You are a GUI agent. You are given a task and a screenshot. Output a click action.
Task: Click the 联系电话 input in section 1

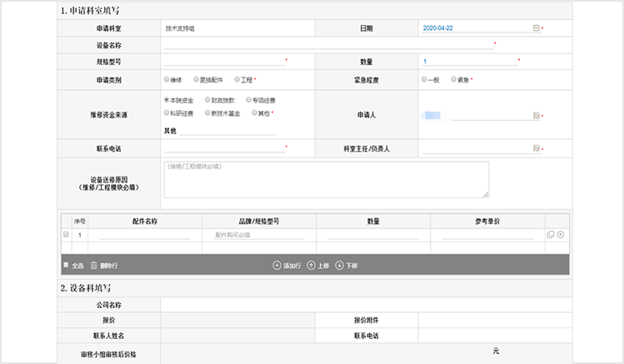224,147
